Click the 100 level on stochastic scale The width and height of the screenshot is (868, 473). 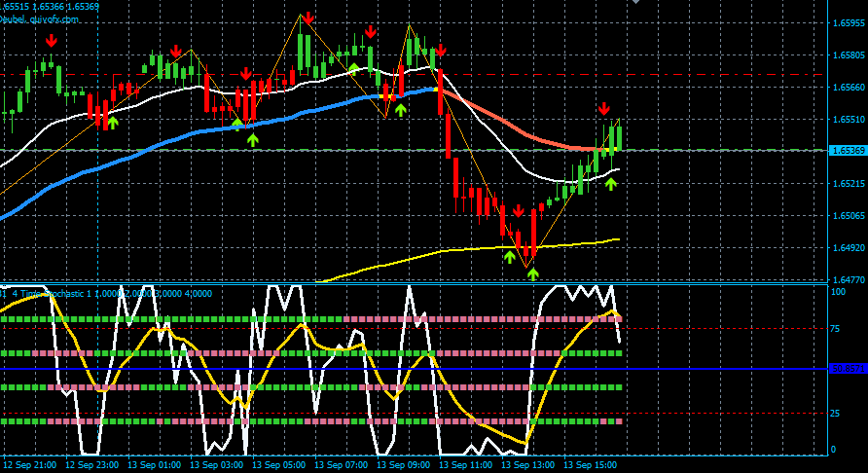point(839,291)
